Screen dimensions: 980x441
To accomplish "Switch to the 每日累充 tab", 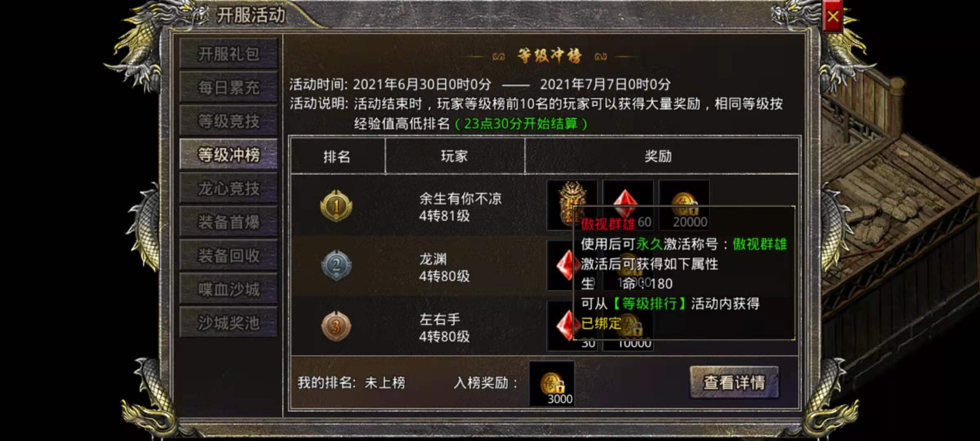I will coord(229,87).
